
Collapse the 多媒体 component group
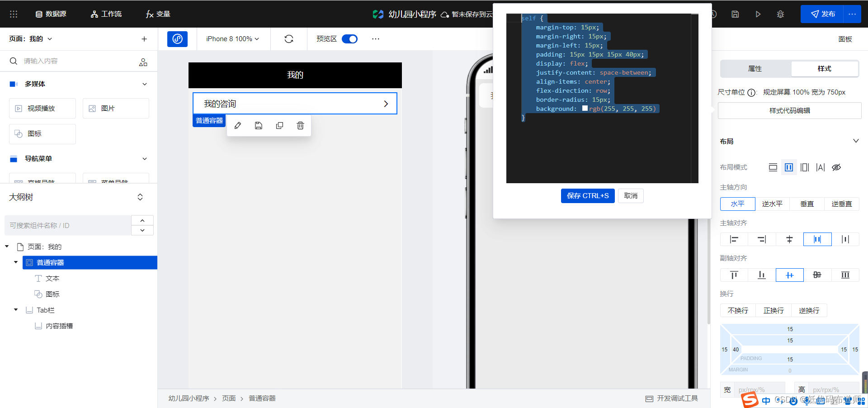click(x=145, y=84)
